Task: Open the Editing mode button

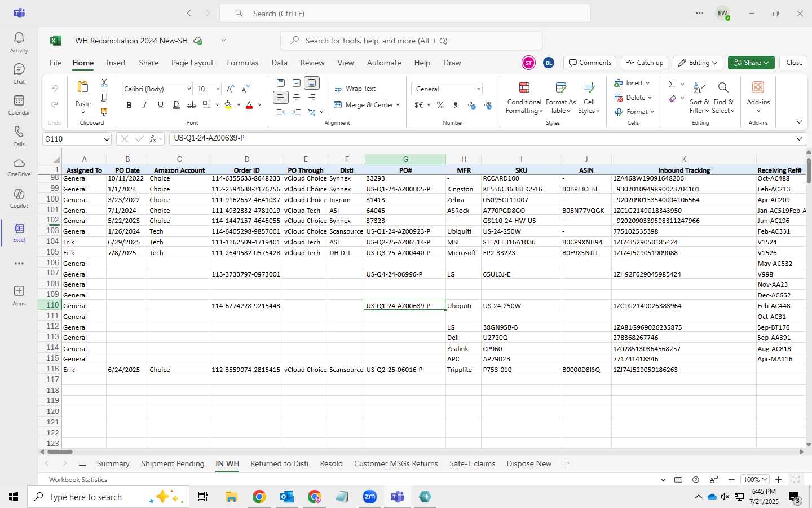Action: pyautogui.click(x=698, y=63)
